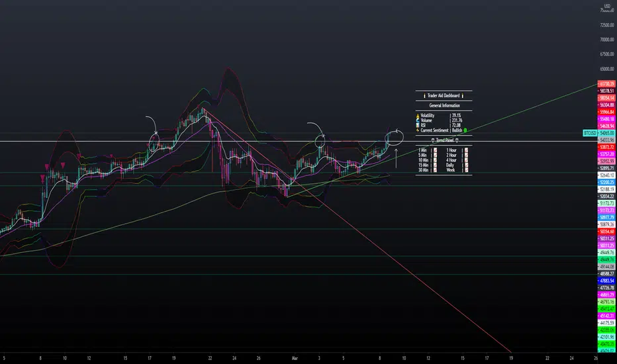Viewport: 617px width, 364px height.
Task: Select the 54065.00 current price label
Action: pos(606,133)
